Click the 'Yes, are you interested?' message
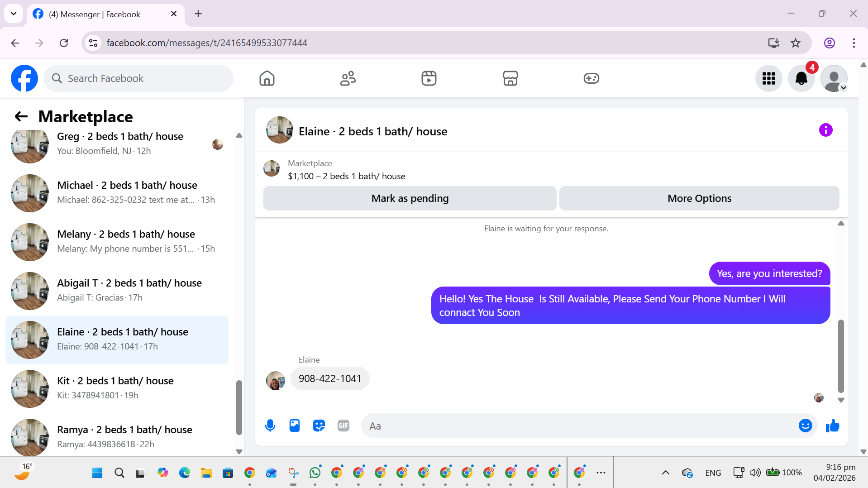This screenshot has width=868, height=488. 769,273
